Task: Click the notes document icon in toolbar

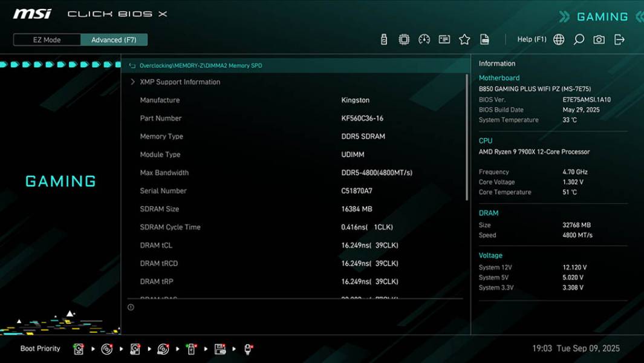Action: (484, 39)
